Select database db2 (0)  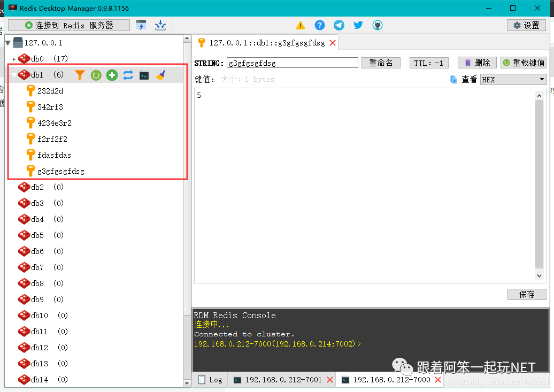point(48,187)
